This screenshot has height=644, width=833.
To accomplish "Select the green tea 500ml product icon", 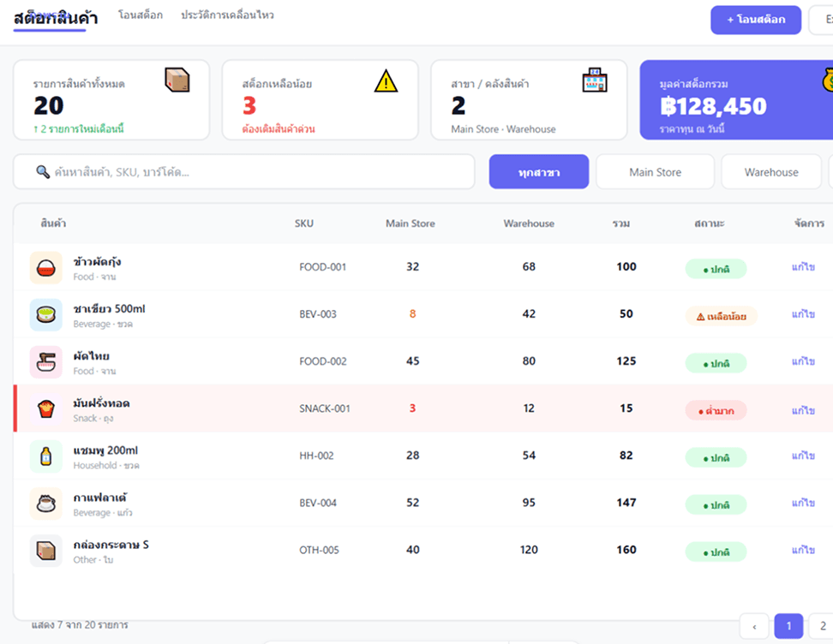I will 45,315.
